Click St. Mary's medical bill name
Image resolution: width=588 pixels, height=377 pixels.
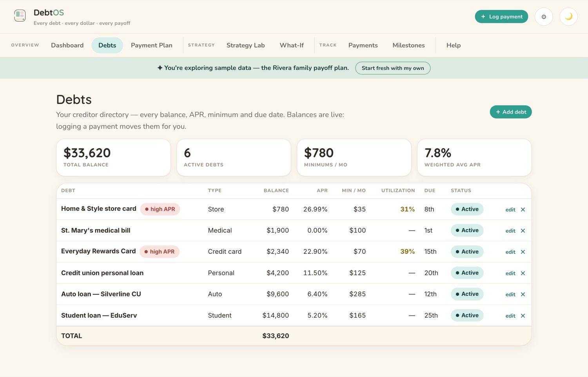pos(96,230)
